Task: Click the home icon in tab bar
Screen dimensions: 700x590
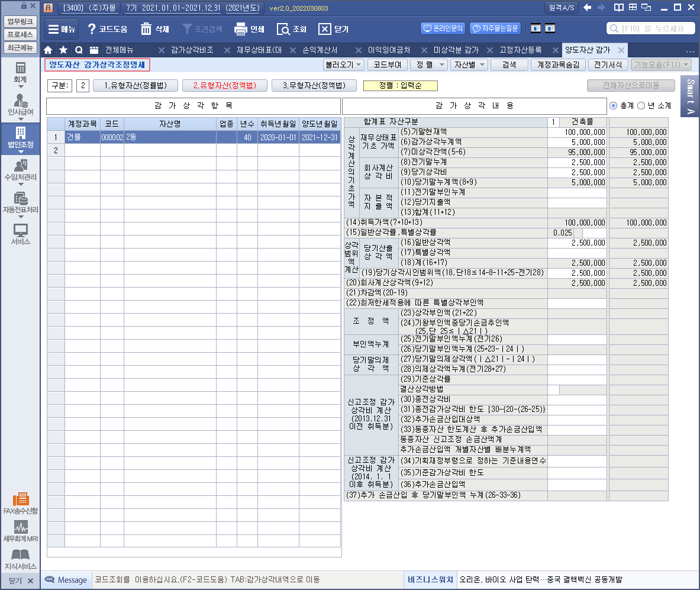Action: [x=48, y=50]
